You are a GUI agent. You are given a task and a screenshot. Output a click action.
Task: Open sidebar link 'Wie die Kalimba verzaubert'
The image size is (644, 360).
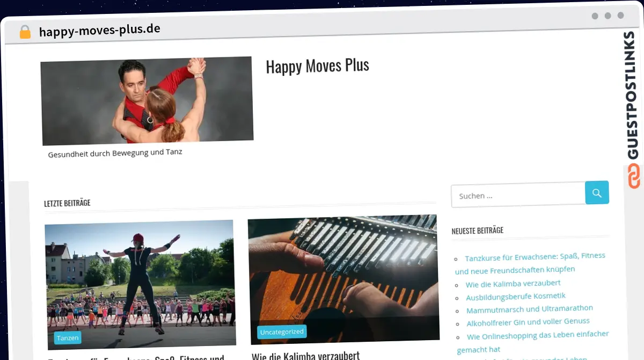(x=513, y=283)
